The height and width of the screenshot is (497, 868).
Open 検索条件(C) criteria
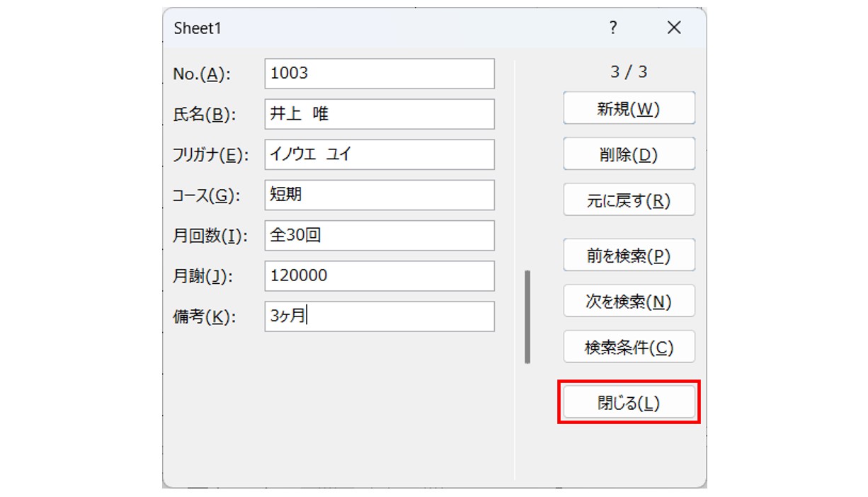click(629, 347)
